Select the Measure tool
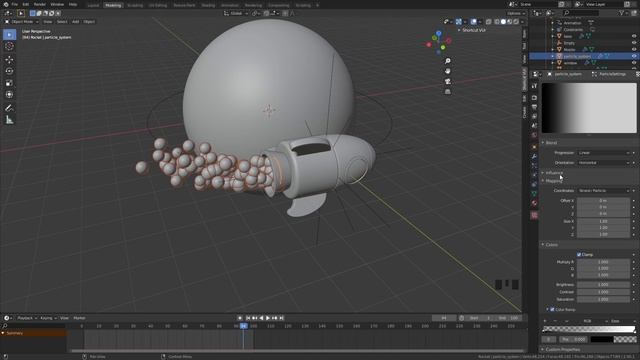 [9, 120]
